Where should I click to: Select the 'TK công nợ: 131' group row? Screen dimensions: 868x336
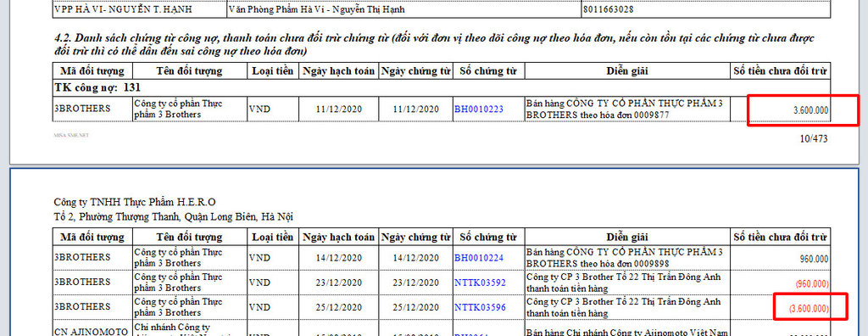[442, 87]
